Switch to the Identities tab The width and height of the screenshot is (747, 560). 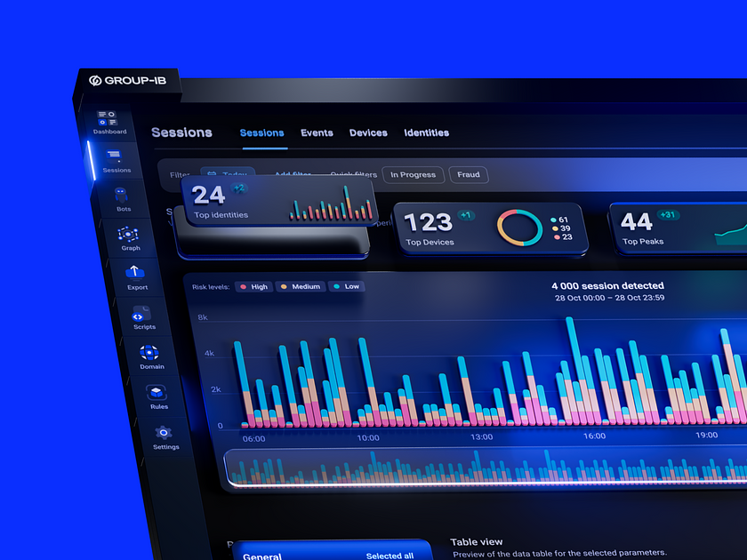click(x=426, y=133)
